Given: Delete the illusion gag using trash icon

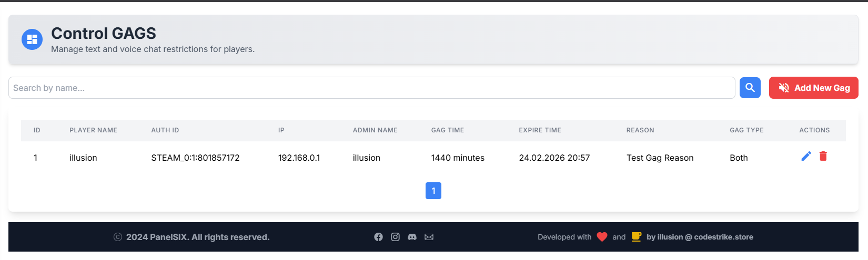Looking at the screenshot, I should pos(823,156).
